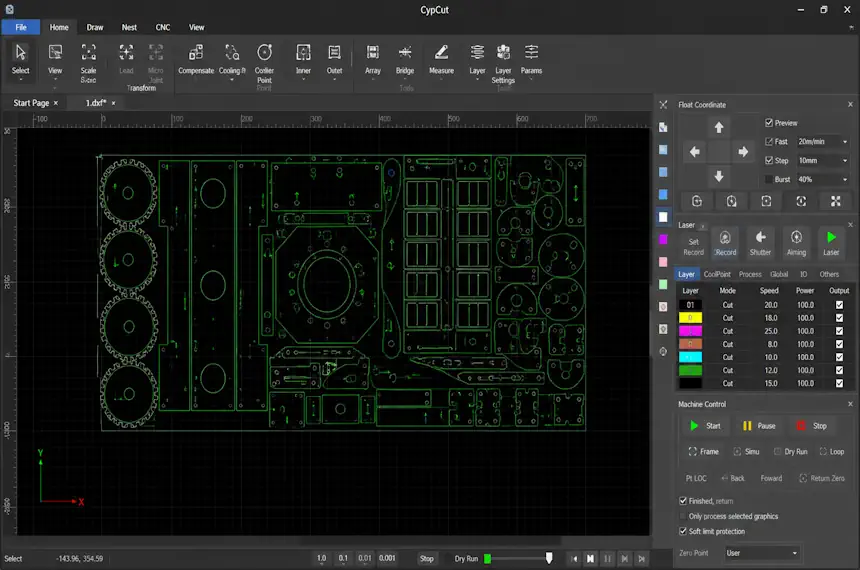Viewport: 860px width, 570px height.
Task: Toggle Soft limit protection checkbox
Action: click(x=683, y=531)
